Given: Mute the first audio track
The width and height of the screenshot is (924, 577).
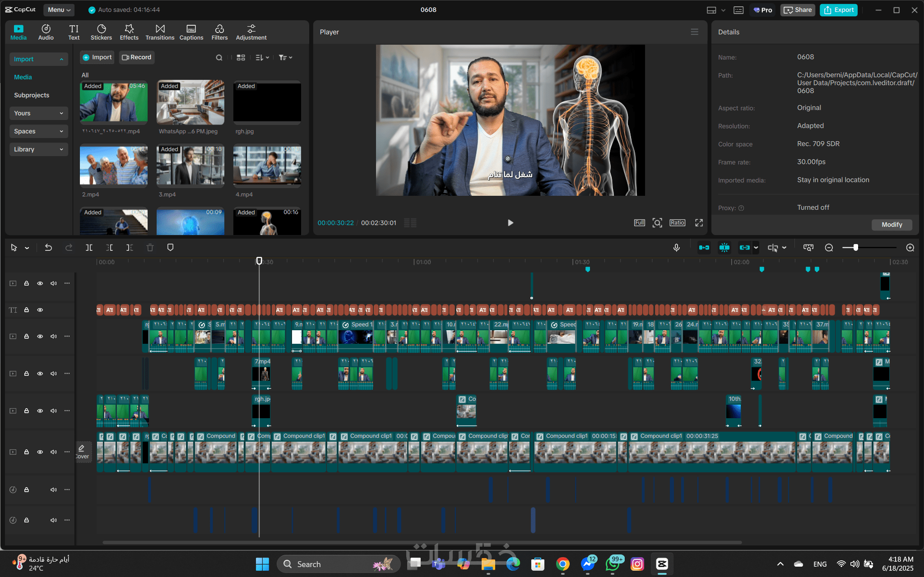Looking at the screenshot, I should pyautogui.click(x=53, y=490).
